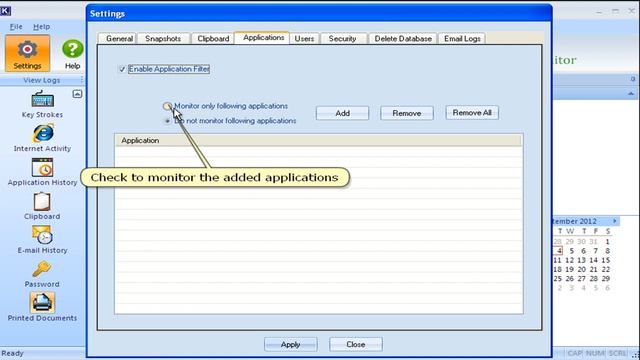Show the E-mail History log
The height and width of the screenshot is (360, 640).
pyautogui.click(x=42, y=240)
